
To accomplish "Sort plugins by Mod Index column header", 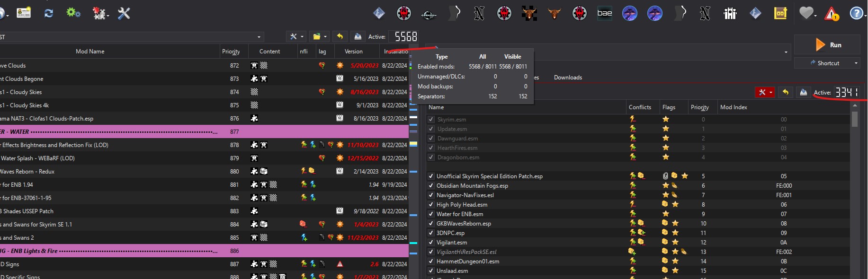I will point(734,107).
